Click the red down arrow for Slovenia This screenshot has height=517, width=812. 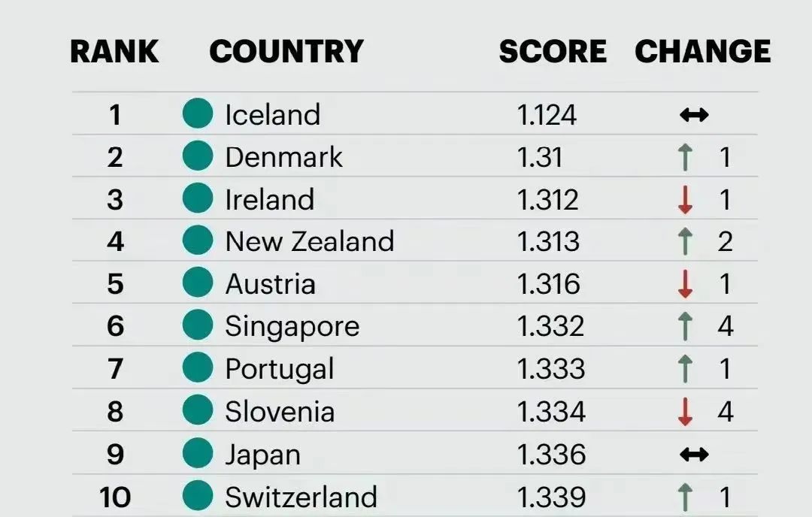(685, 412)
